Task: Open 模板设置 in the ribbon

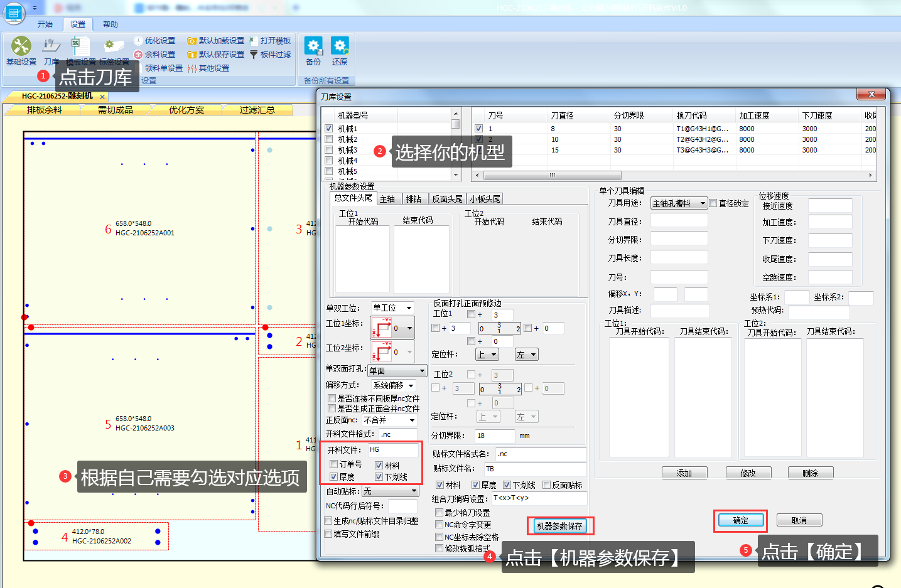Action: click(x=80, y=51)
